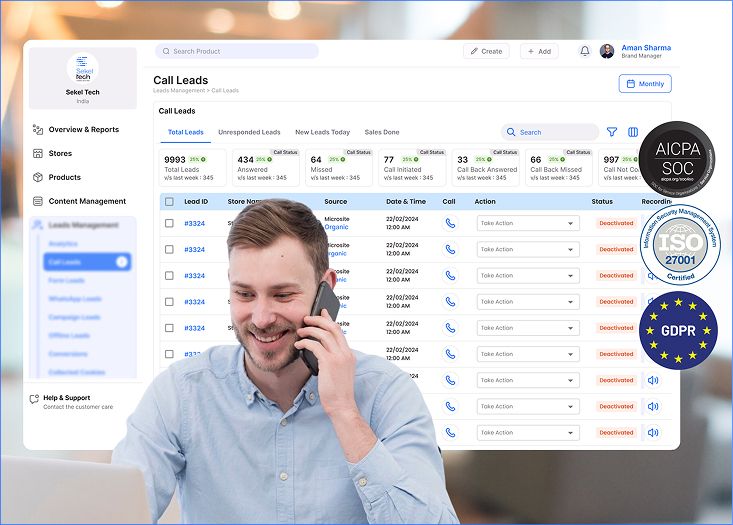Screen dimensions: 733x525
Task: Switch to Unresponded Leads tab
Action: click(249, 132)
